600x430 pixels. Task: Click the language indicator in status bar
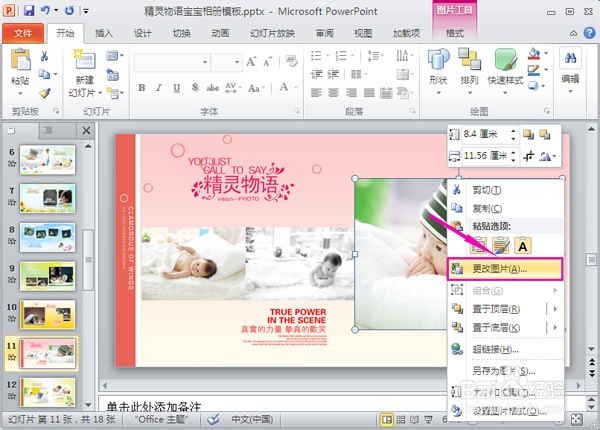point(252,420)
